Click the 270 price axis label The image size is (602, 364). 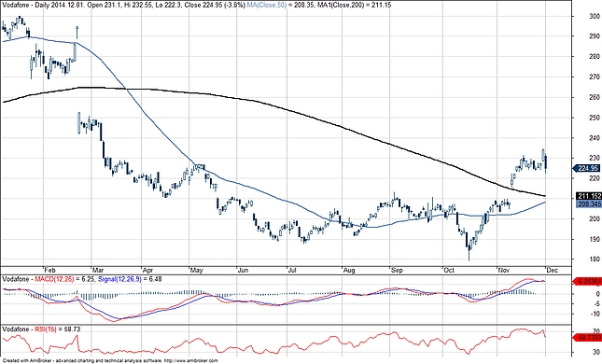point(595,77)
